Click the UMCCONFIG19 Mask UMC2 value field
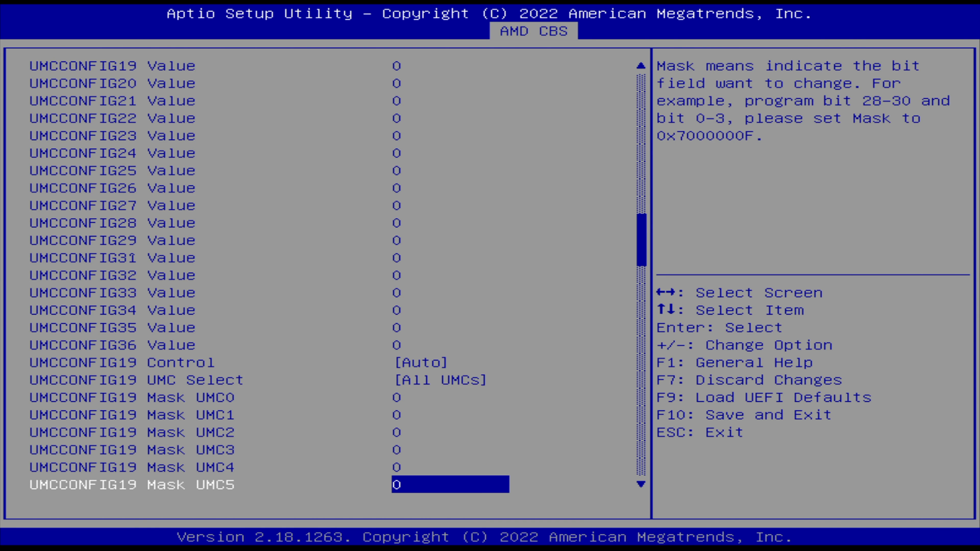The height and width of the screenshot is (551, 980). pyautogui.click(x=396, y=432)
